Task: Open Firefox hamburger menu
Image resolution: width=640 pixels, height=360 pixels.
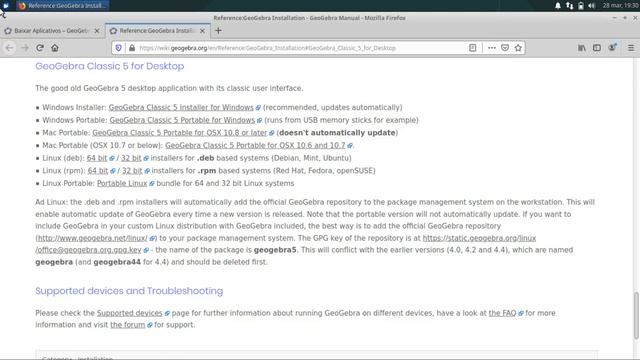Action: pyautogui.click(x=631, y=48)
